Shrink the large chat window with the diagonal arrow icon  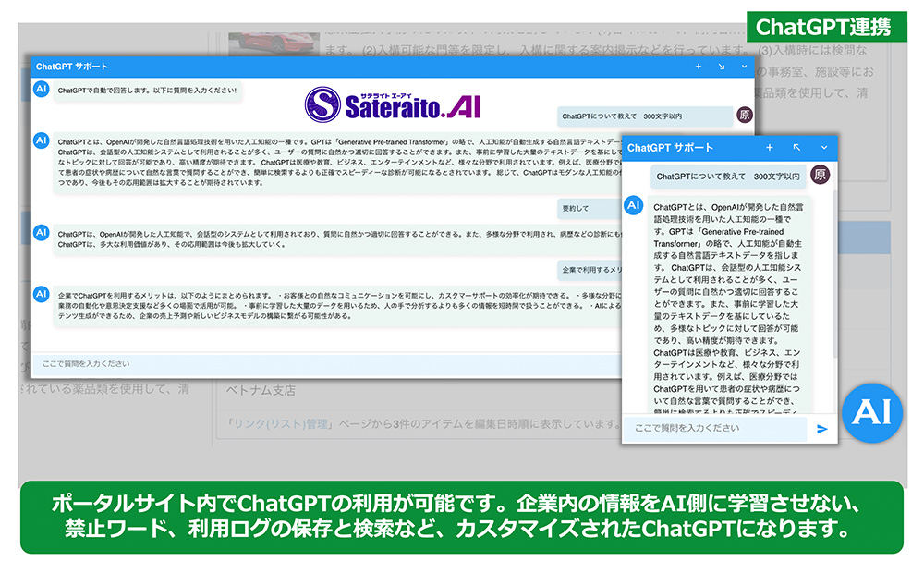[x=722, y=67]
